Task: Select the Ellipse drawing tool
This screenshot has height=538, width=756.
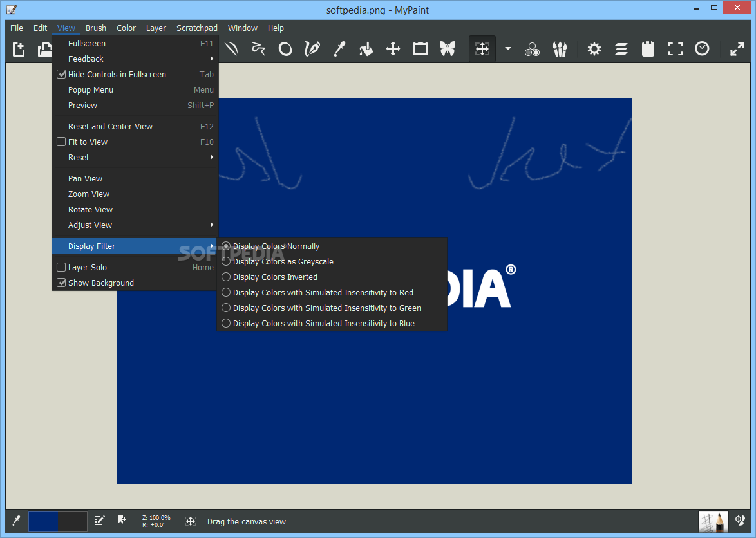Action: click(285, 49)
